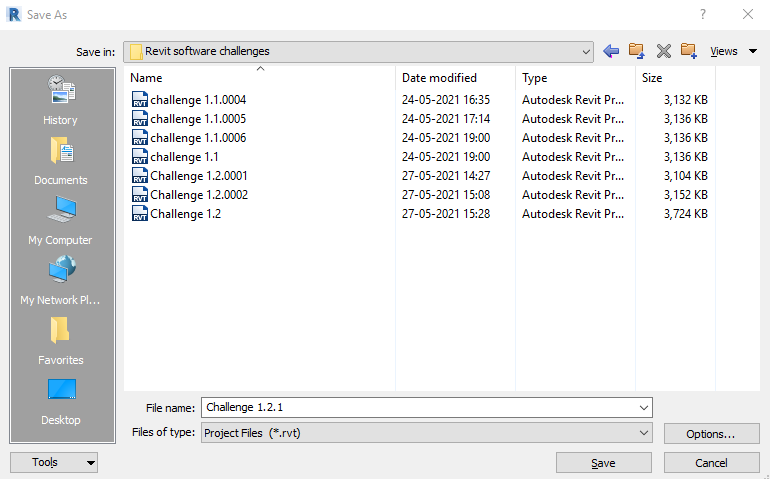
Task: Select file name challenge 1.1.0005
Action: point(198,119)
